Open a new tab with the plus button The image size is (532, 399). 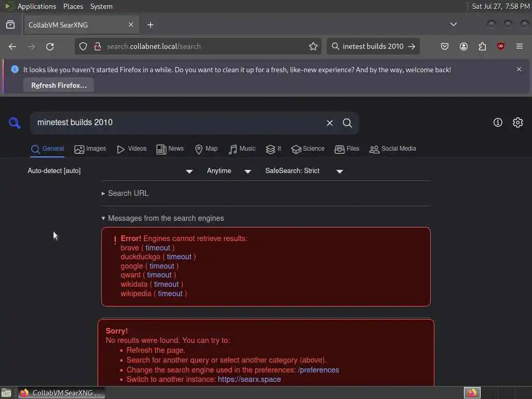(x=150, y=25)
